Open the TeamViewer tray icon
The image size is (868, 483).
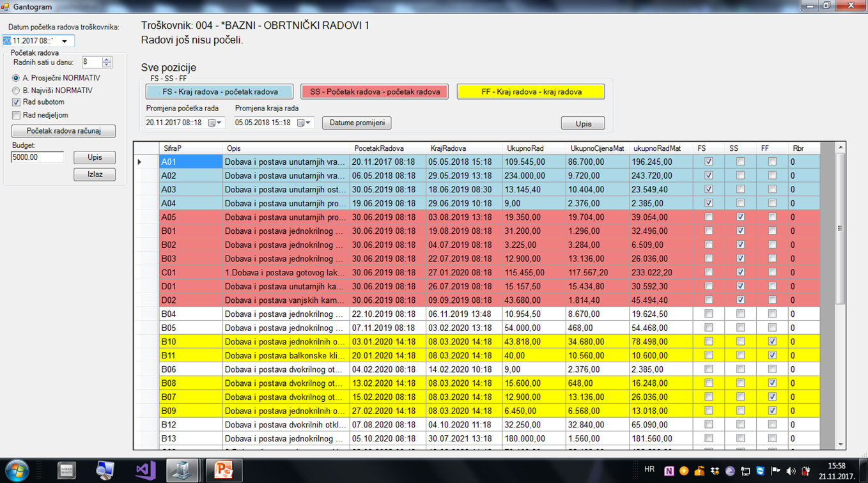761,471
